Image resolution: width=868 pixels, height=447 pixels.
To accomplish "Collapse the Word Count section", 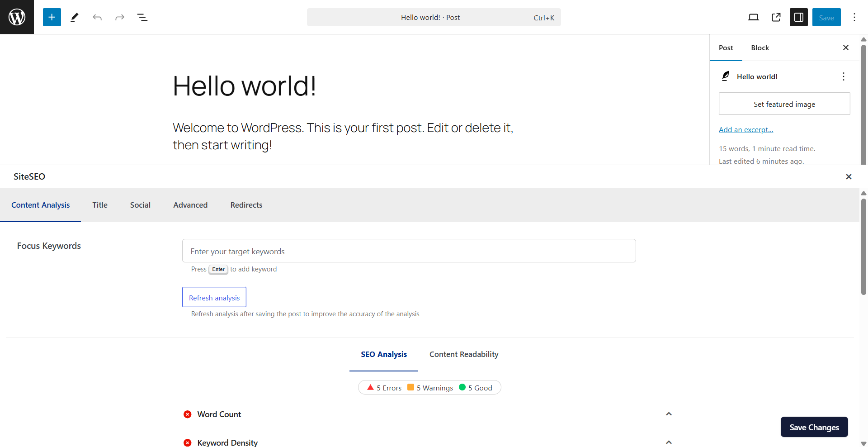I will [x=669, y=414].
